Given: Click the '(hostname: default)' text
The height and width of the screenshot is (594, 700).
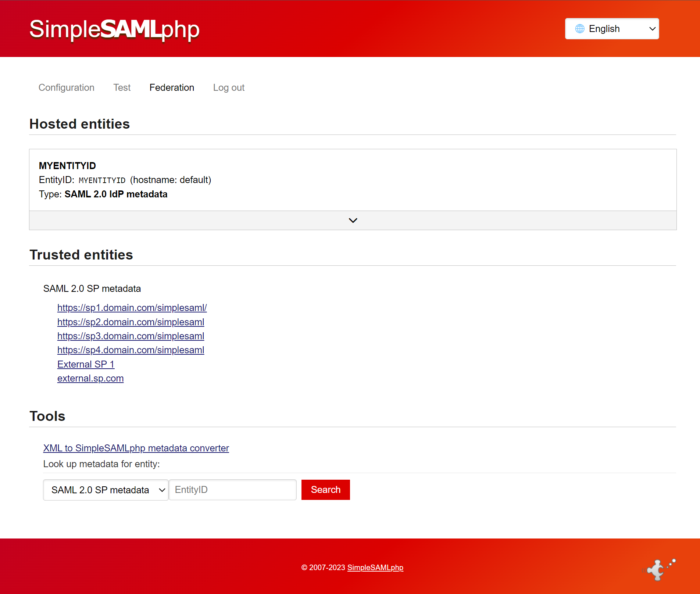Looking at the screenshot, I should point(171,180).
